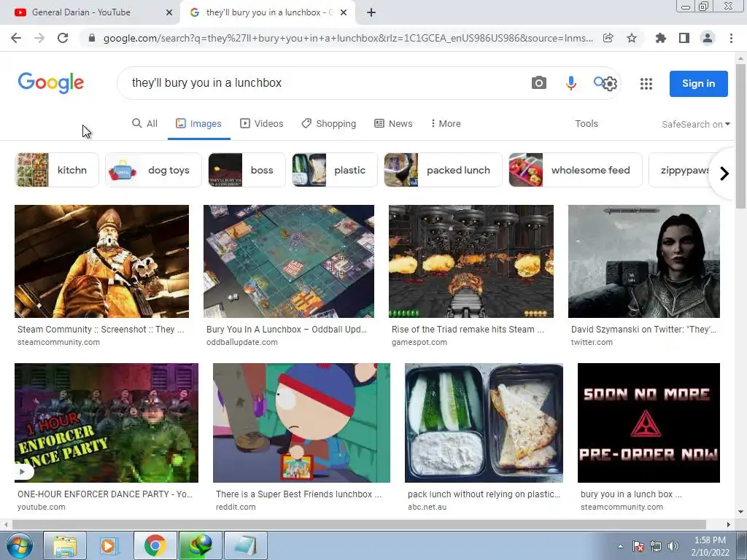This screenshot has height=560, width=747.
Task: Select the Images search tab
Action: point(198,124)
